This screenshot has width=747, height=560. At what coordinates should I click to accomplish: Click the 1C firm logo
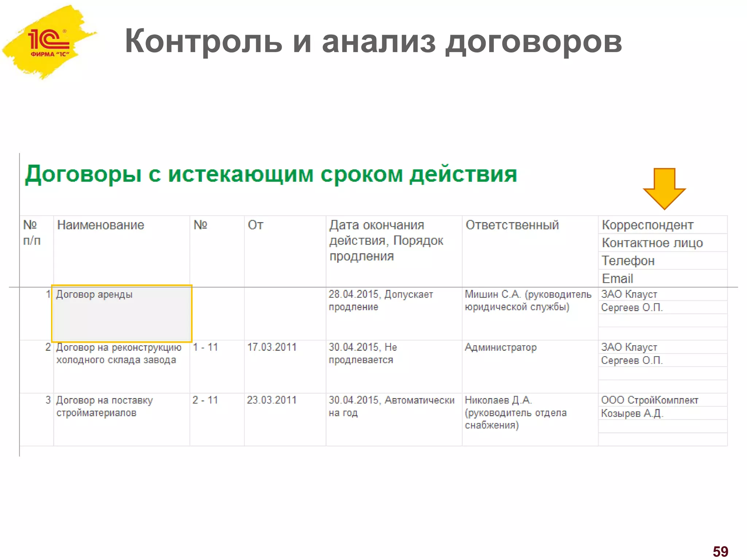click(x=49, y=43)
